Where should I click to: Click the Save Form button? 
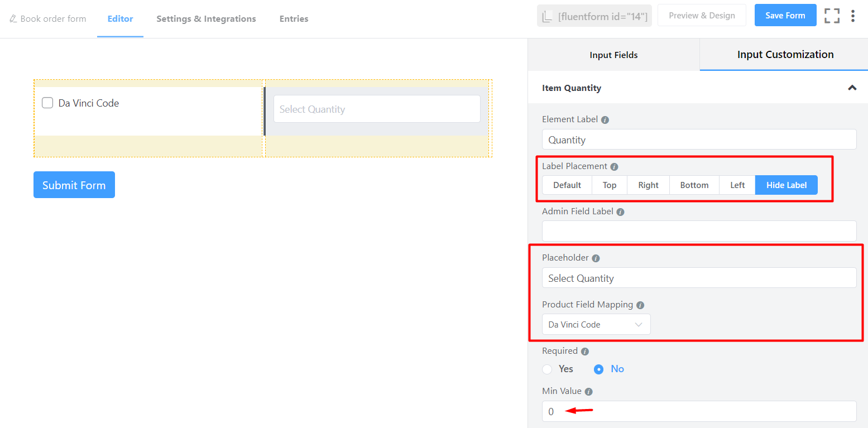coord(785,16)
